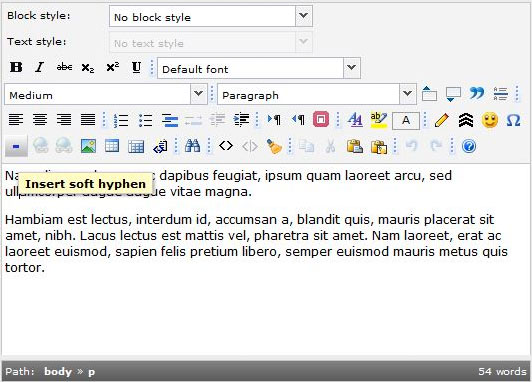Click the blue lines indent list icon
The width and height of the screenshot is (532, 382).
[x=170, y=120]
